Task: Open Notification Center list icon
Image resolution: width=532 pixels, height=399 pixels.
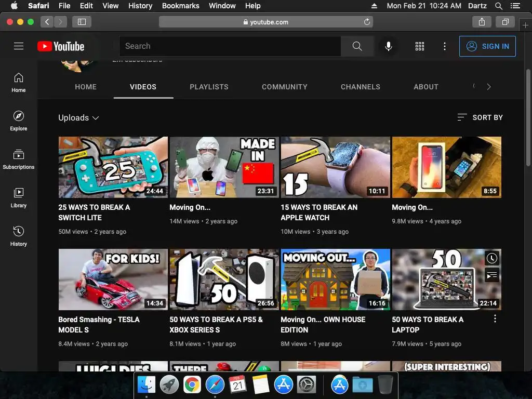Action: [x=515, y=6]
